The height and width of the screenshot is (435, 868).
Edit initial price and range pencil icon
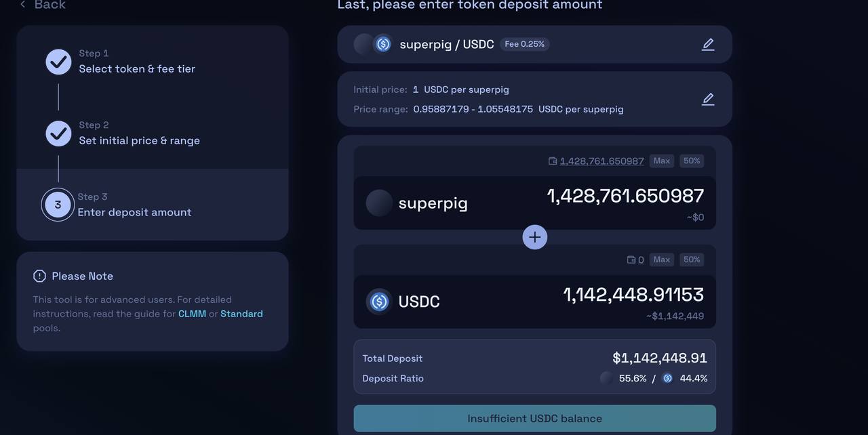click(x=708, y=99)
